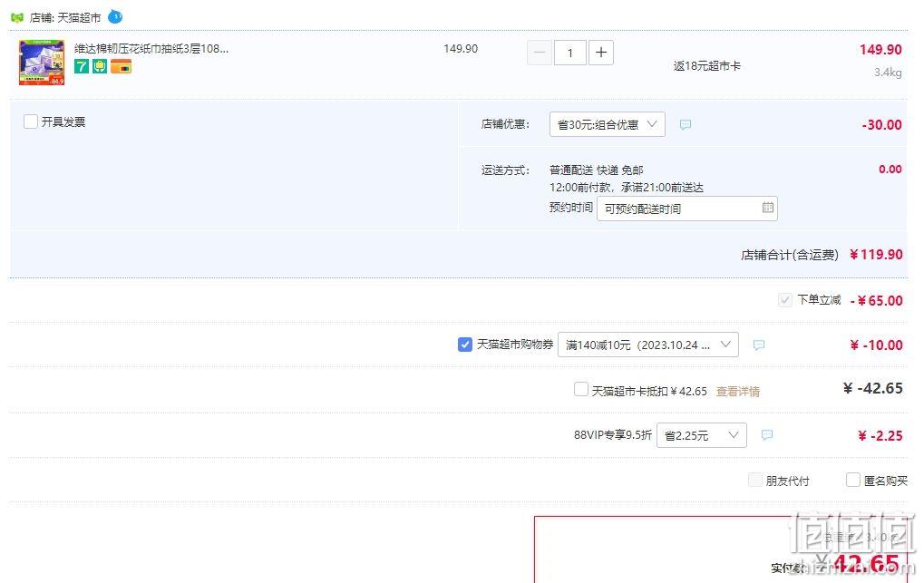Click the ¥-2.25 VIP discount amount
Screen dimensions: 924x583
(x=880, y=435)
